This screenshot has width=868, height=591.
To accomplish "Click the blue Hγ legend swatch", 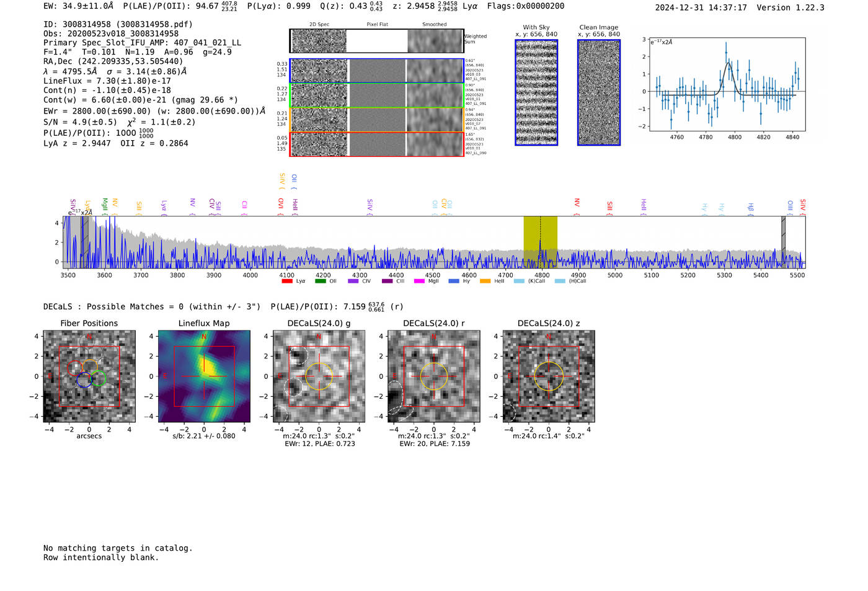I will pos(454,281).
